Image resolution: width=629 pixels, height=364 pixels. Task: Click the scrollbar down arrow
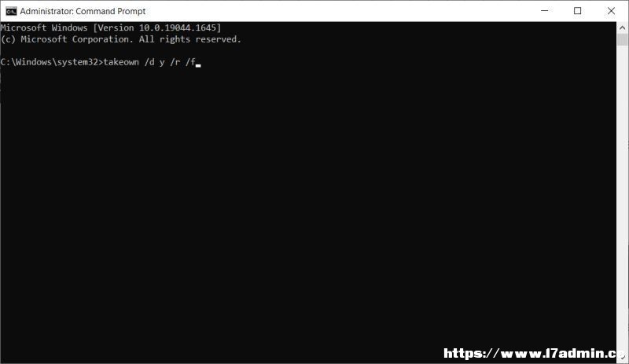[622, 357]
